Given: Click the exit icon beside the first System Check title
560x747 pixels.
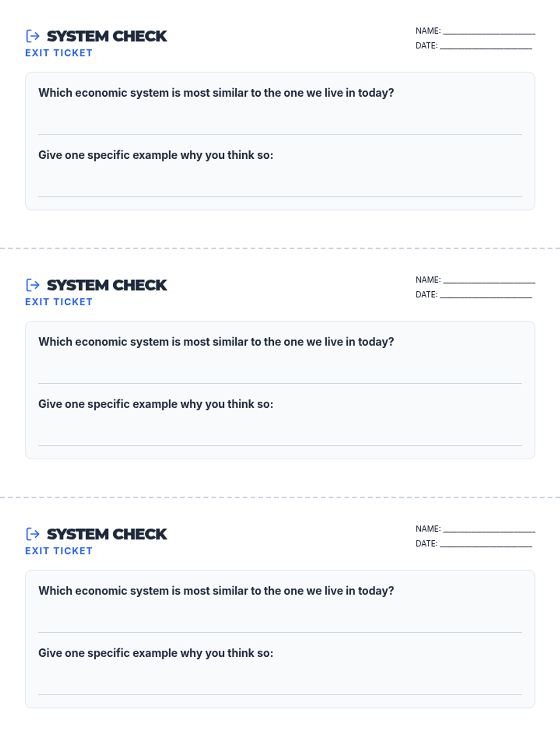Looking at the screenshot, I should pos(33,36).
